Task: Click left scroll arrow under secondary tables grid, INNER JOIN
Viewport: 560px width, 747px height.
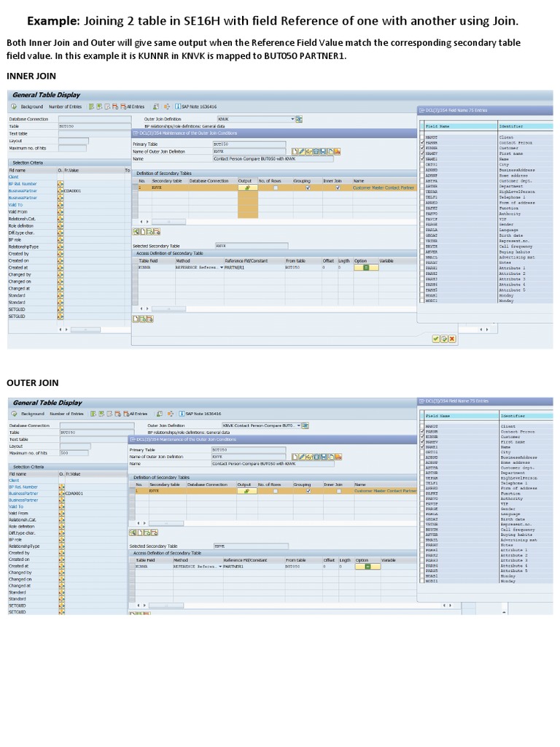Action: coord(141,222)
